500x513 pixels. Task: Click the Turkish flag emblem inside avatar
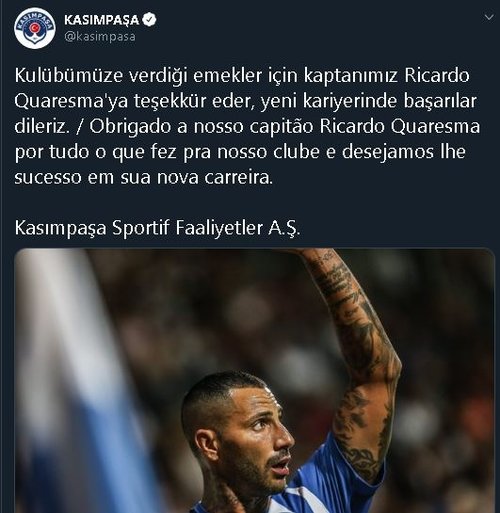tap(35, 29)
